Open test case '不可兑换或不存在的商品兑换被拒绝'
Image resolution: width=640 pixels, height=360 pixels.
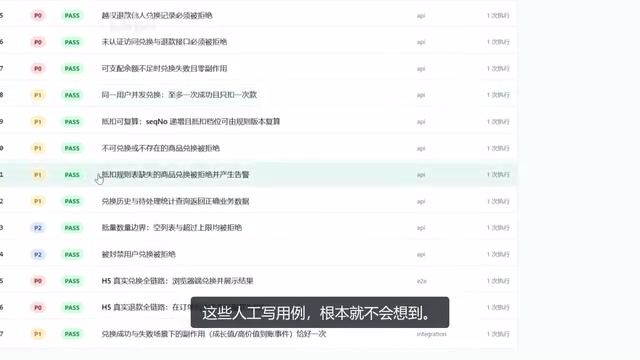pos(160,148)
